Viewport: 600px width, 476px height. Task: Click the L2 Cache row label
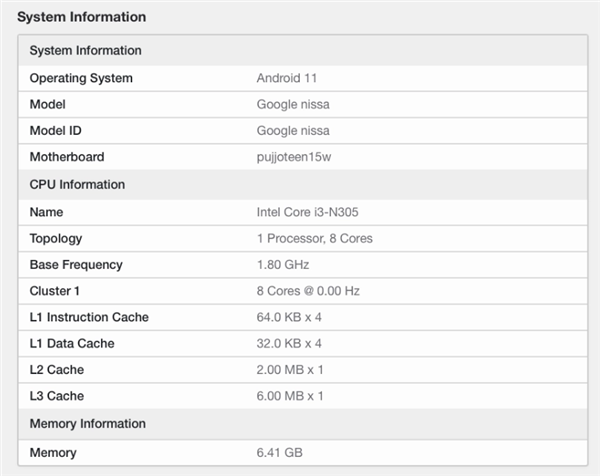pos(57,370)
